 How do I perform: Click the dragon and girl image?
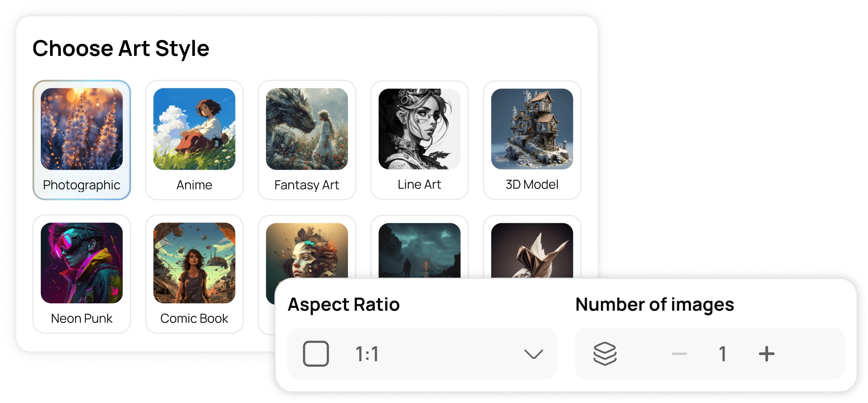[x=307, y=129]
